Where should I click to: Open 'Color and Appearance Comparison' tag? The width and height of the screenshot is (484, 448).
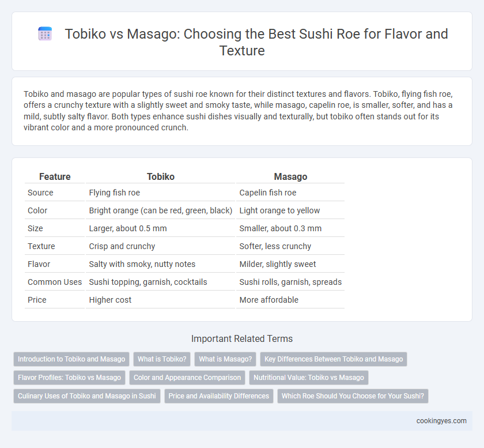pos(187,378)
